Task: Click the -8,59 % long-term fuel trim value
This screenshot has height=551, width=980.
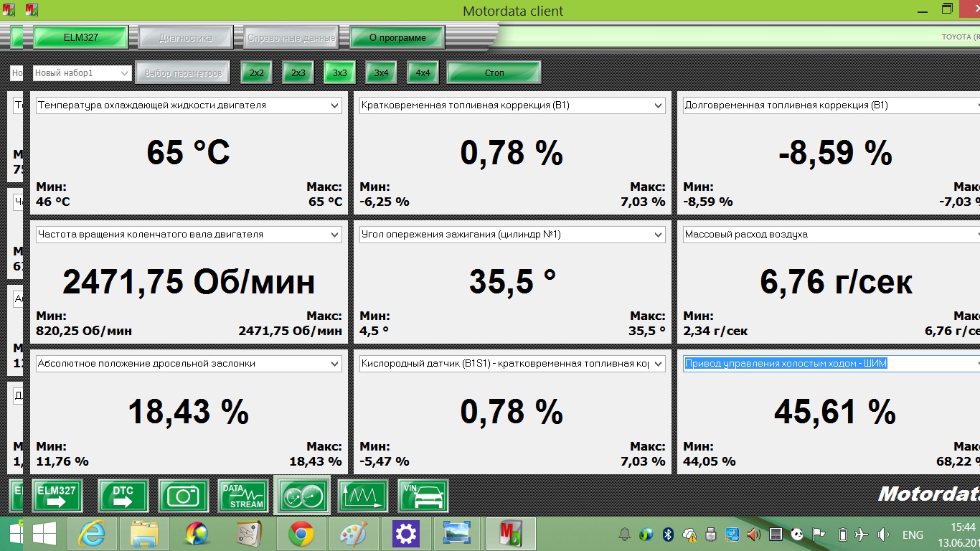Action: point(835,153)
